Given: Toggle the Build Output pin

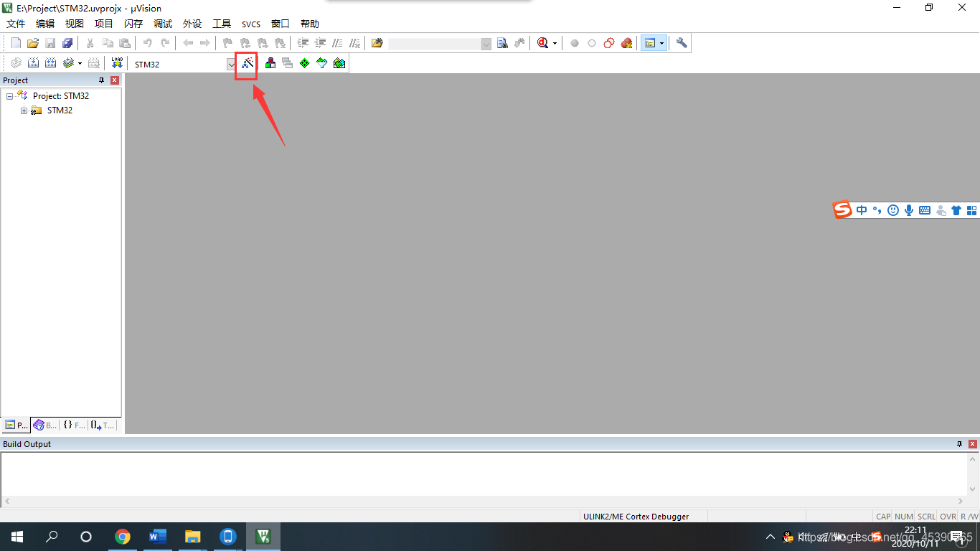Looking at the screenshot, I should click(x=960, y=444).
